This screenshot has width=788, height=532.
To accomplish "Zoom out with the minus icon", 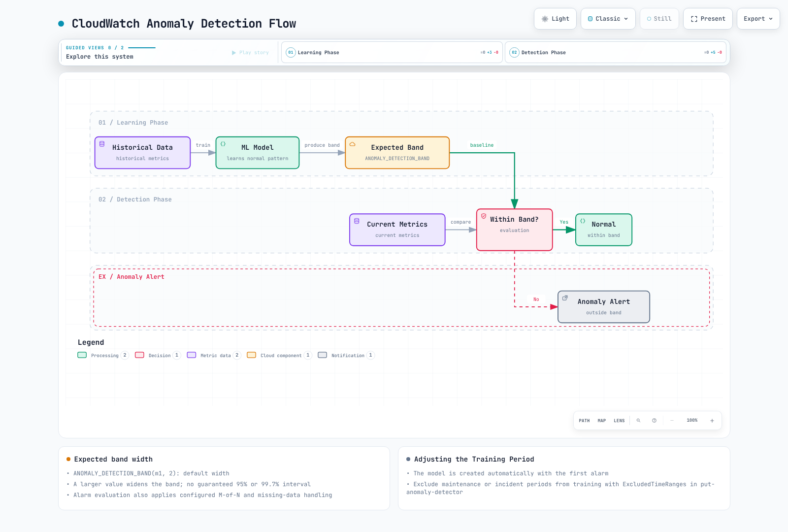I will (672, 421).
